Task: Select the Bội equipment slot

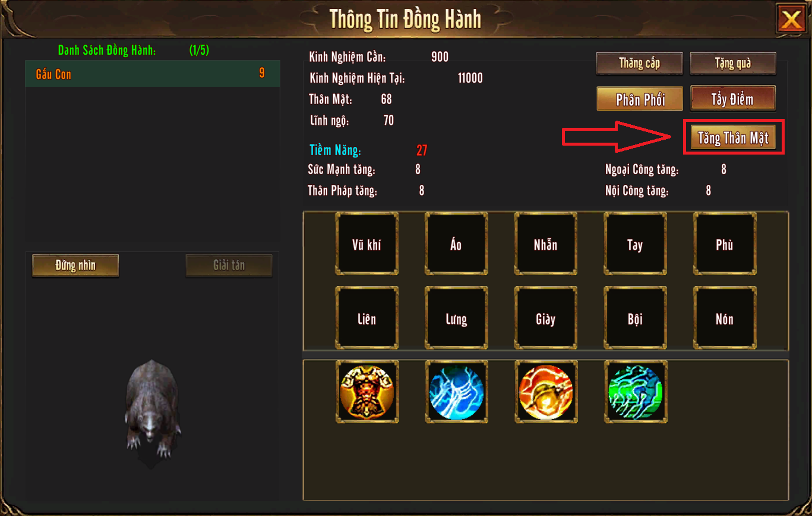Action: 635,319
